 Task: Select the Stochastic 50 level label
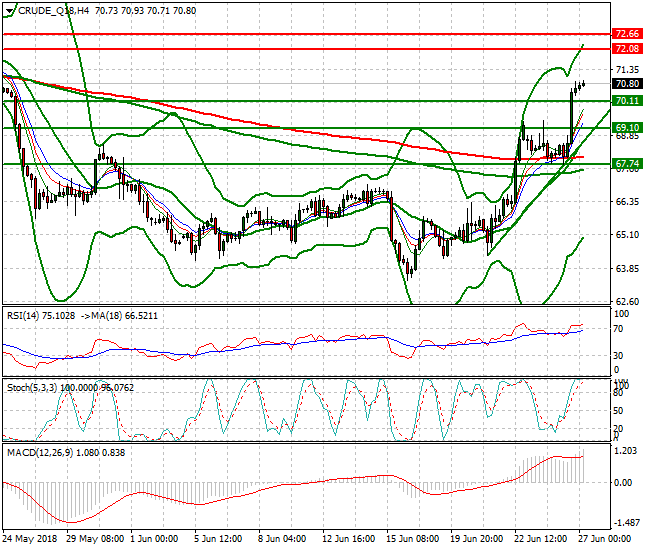(x=618, y=410)
